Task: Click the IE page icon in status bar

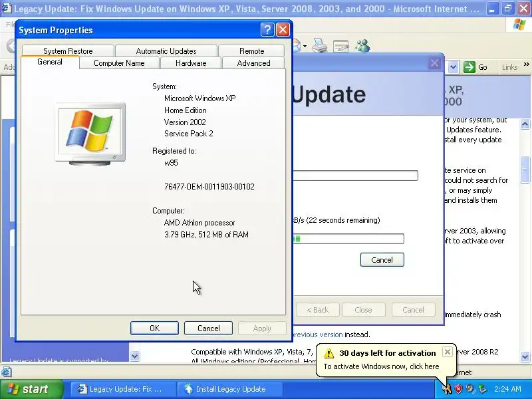Action: 7,372
